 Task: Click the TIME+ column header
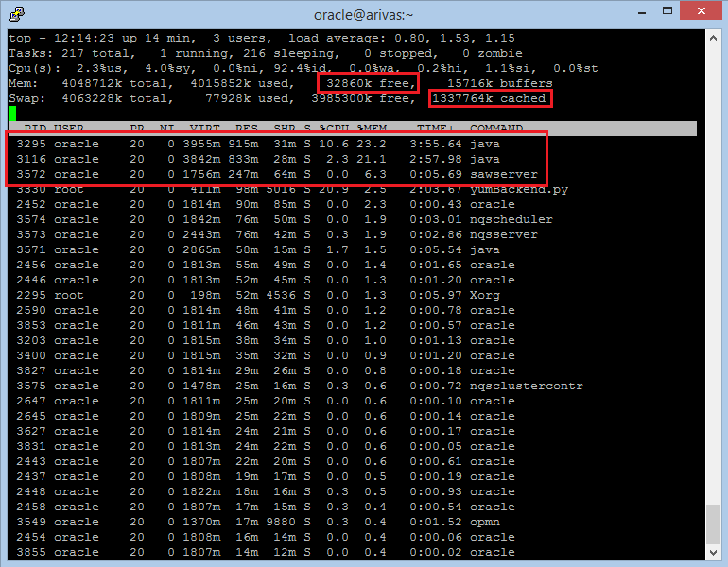pos(436,129)
